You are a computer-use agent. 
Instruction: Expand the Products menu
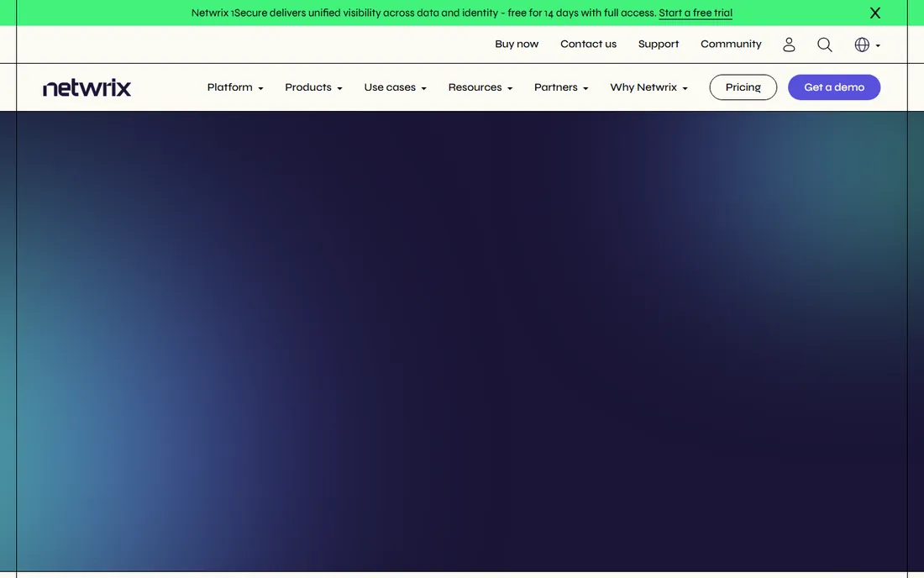coord(313,87)
